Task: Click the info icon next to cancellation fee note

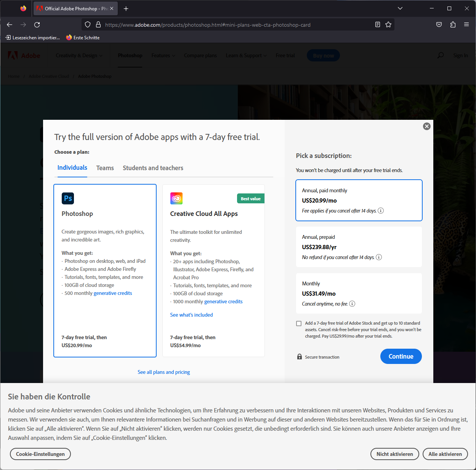Action: [380, 211]
